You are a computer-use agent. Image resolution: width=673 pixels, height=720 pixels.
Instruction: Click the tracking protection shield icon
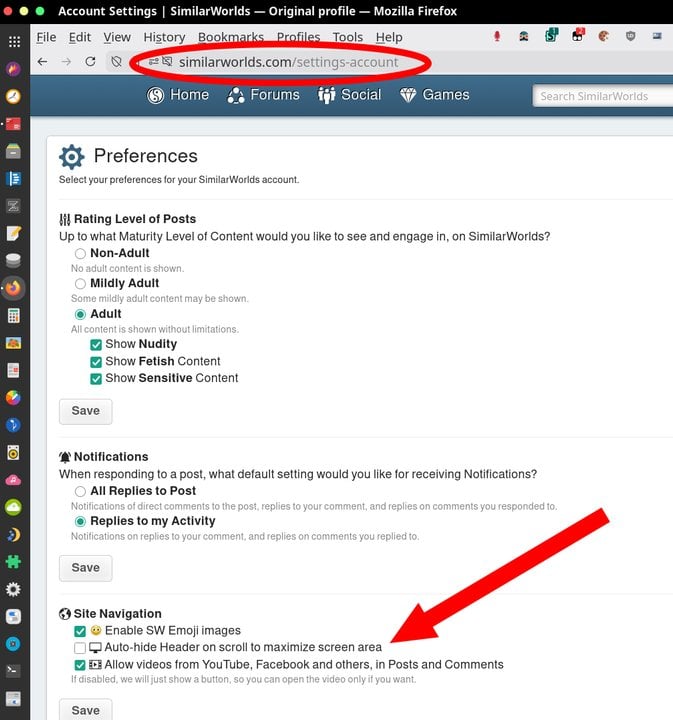pyautogui.click(x=117, y=62)
